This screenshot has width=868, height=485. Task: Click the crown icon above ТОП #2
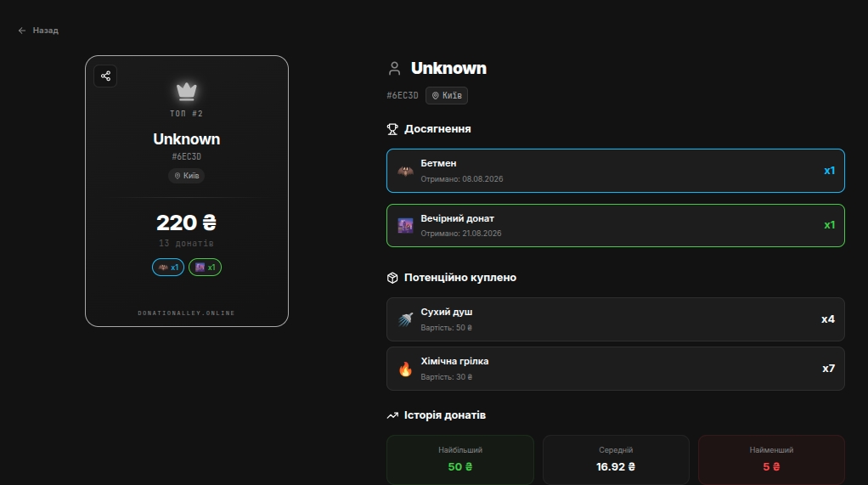coord(187,92)
